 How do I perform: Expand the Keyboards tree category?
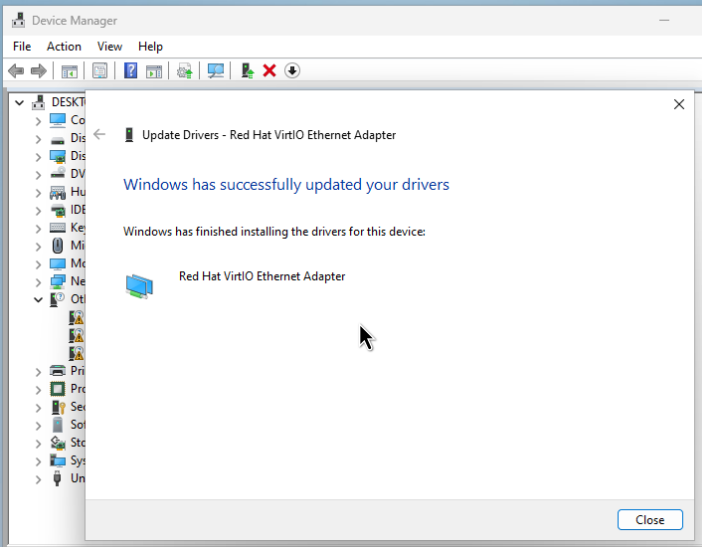(38, 228)
